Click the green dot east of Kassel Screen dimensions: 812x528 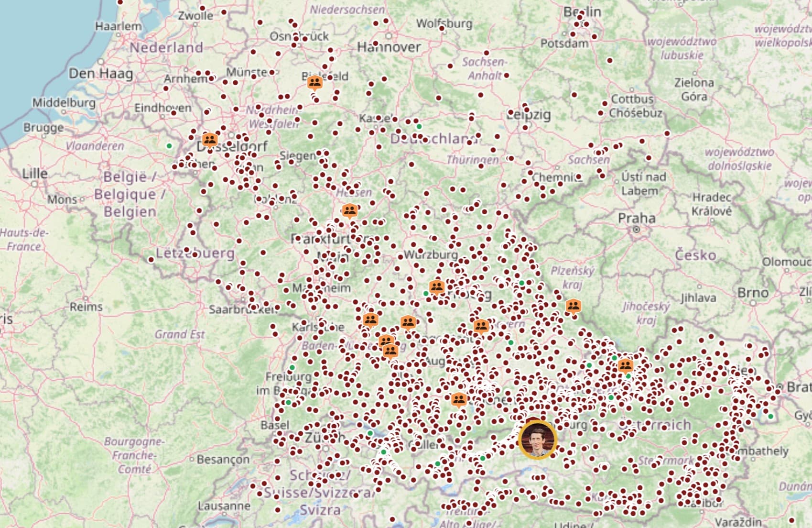(419, 126)
